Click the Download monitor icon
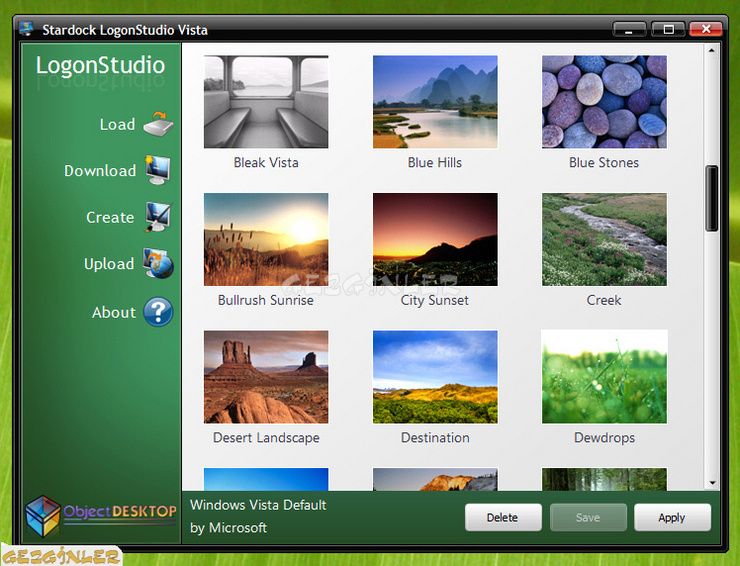The height and width of the screenshot is (566, 740). coord(158,169)
